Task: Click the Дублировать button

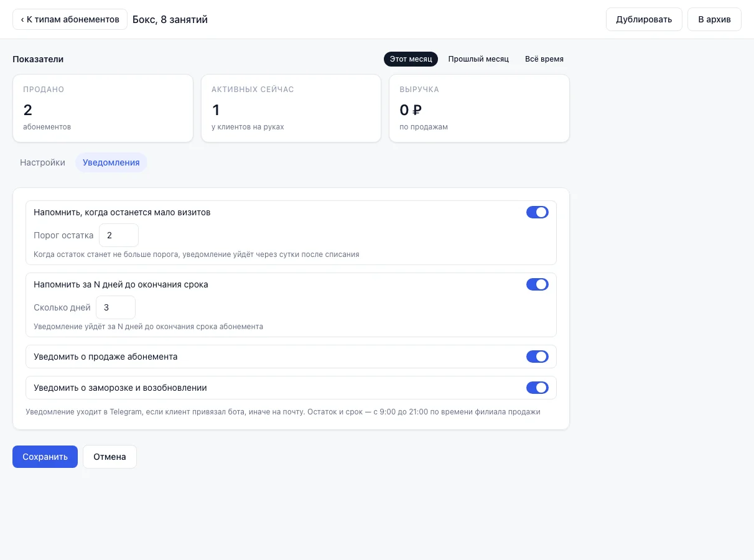Action: (x=644, y=19)
